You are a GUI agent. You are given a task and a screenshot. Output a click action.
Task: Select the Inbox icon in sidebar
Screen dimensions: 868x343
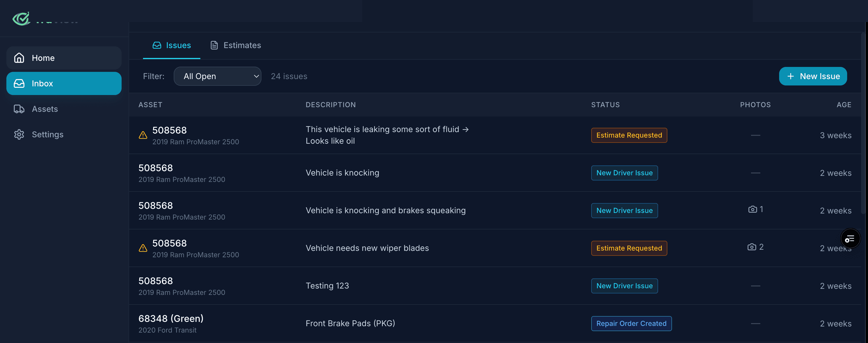tap(19, 83)
